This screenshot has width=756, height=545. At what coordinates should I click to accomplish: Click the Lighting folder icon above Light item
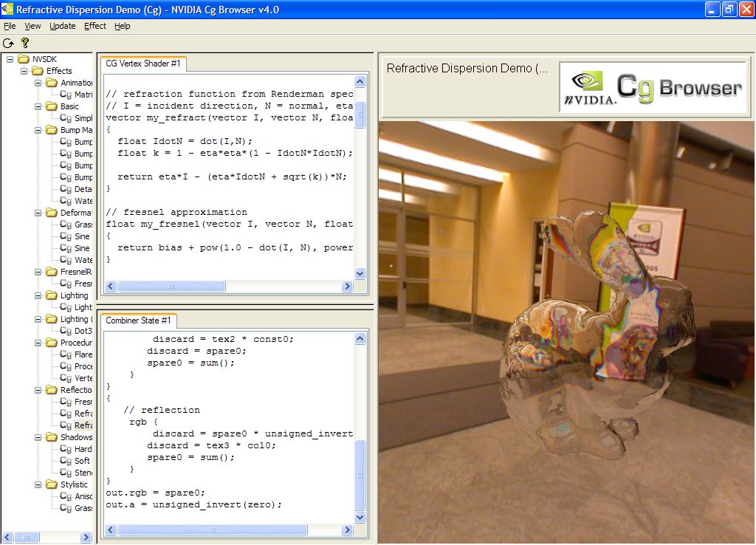coord(52,295)
